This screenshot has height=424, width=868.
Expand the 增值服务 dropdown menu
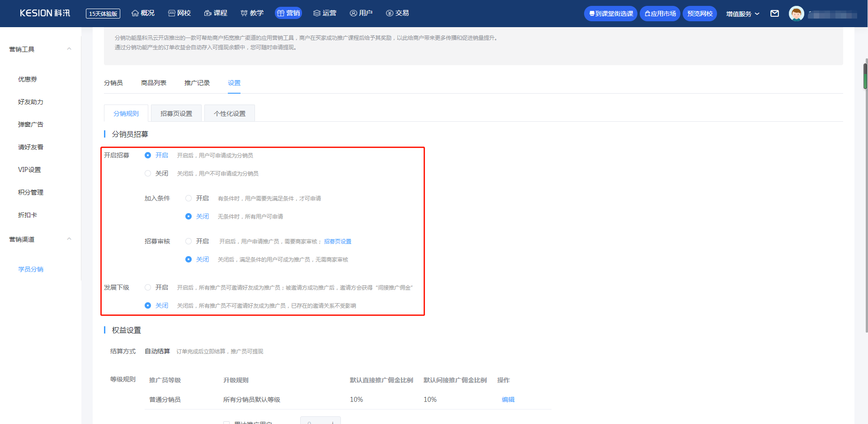[742, 14]
